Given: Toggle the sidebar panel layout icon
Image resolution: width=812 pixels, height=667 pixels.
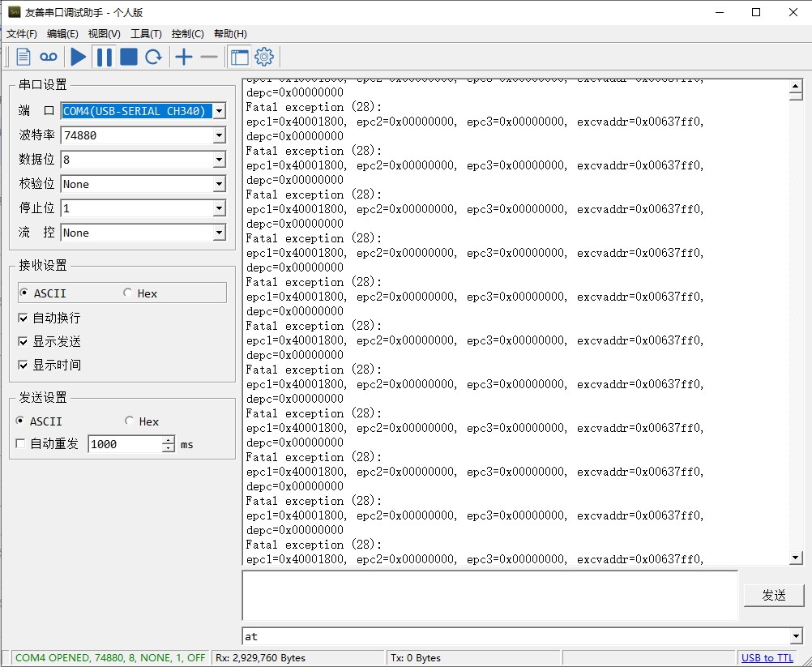Looking at the screenshot, I should coord(240,57).
